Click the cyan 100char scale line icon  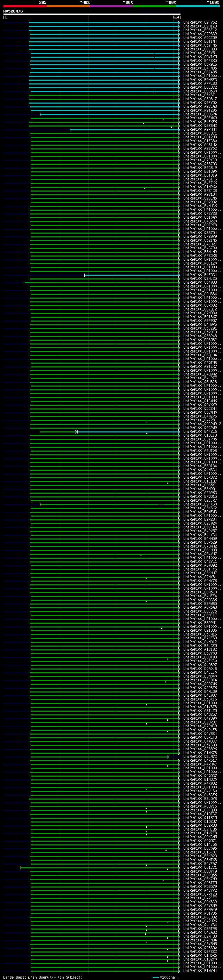(155, 977)
